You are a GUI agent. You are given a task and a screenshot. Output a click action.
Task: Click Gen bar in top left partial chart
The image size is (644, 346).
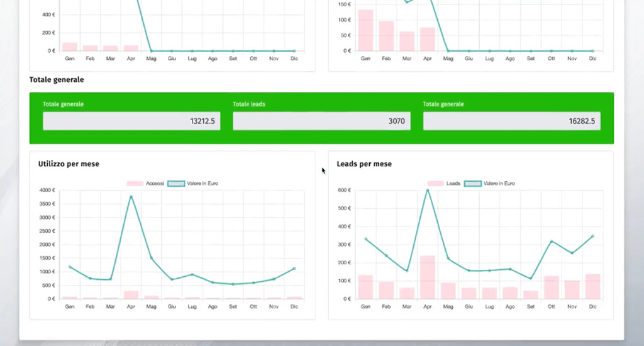coord(70,47)
